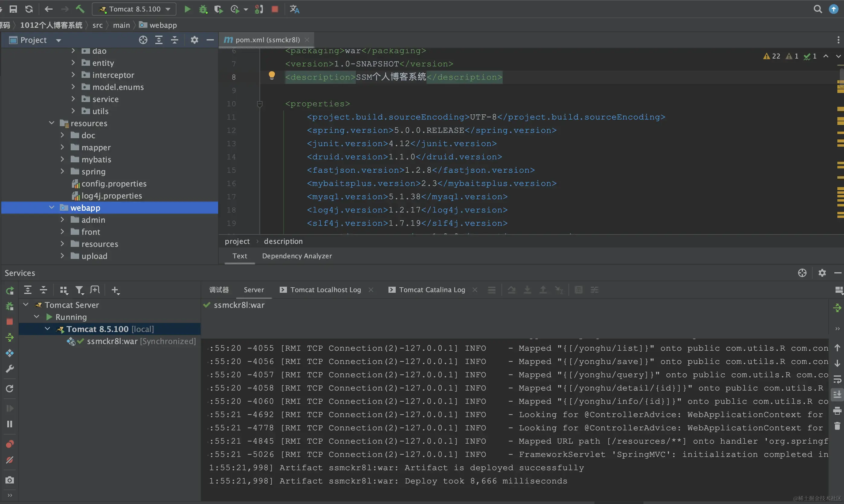Toggle scroll to end in console
844x504 pixels.
[x=837, y=394]
